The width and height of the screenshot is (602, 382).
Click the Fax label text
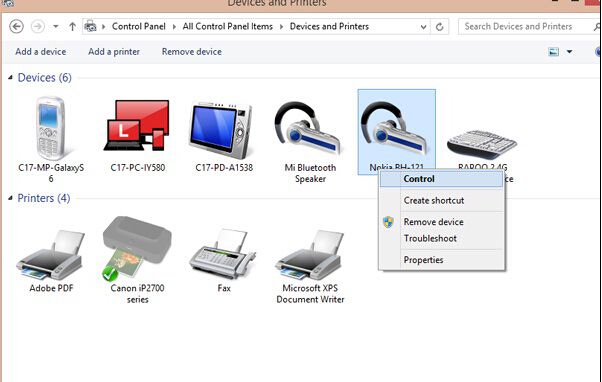click(x=224, y=288)
